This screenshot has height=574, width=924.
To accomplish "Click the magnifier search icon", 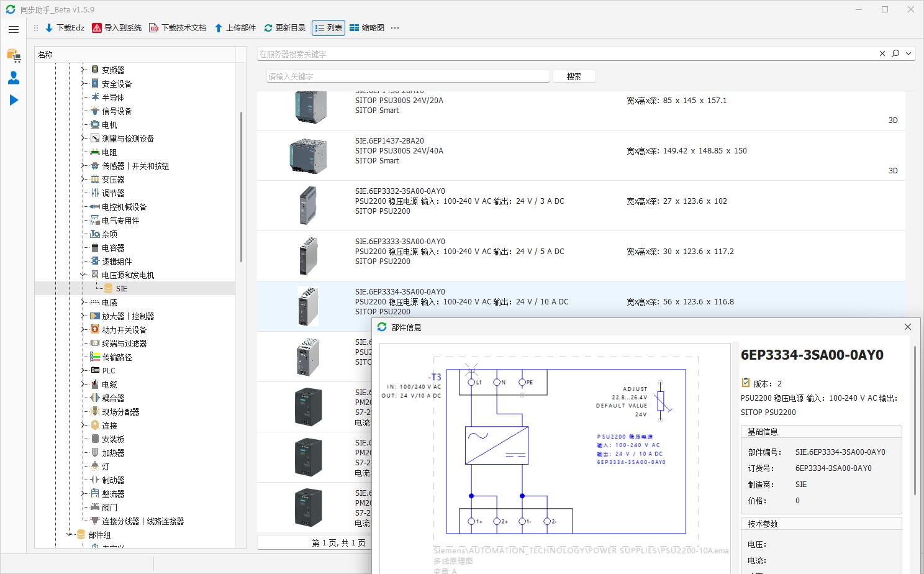I will coord(895,53).
